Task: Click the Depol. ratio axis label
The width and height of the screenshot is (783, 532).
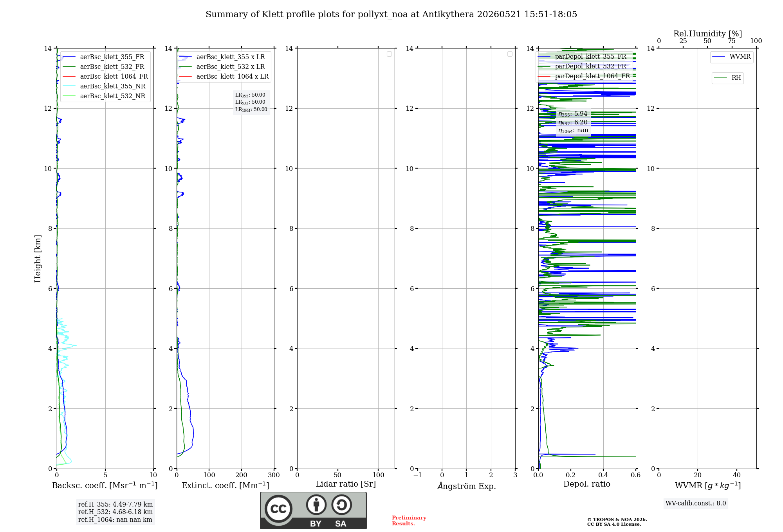Action: [x=587, y=484]
